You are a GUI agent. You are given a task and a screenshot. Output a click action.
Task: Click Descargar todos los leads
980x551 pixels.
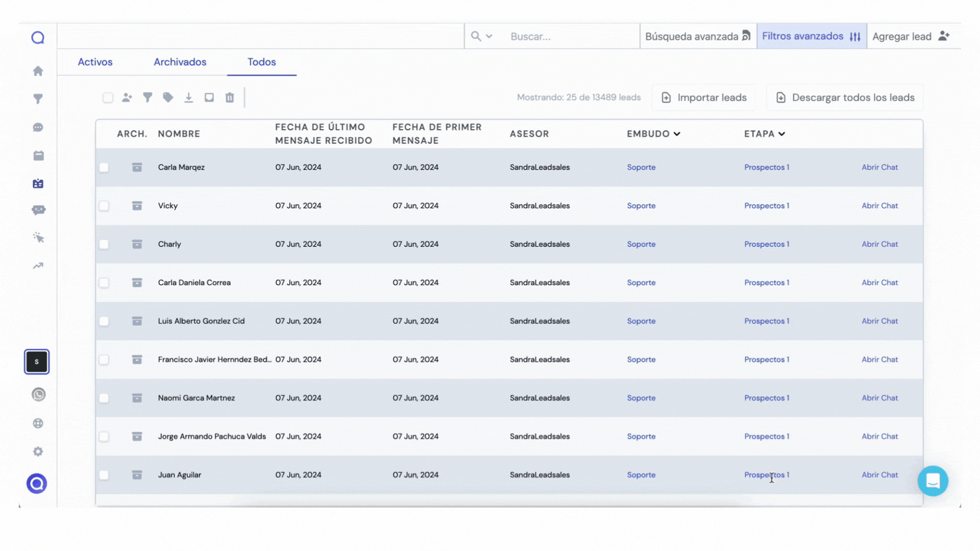[x=845, y=97]
